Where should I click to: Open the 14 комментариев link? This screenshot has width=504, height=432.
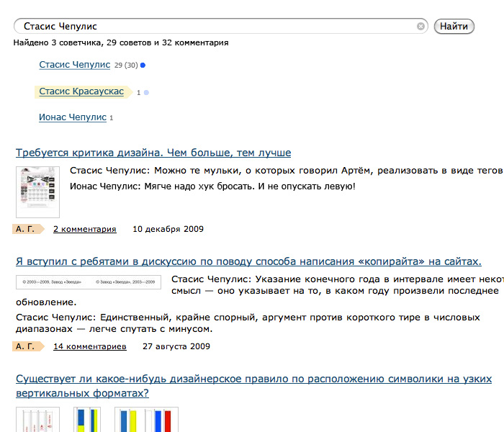pyautogui.click(x=89, y=346)
